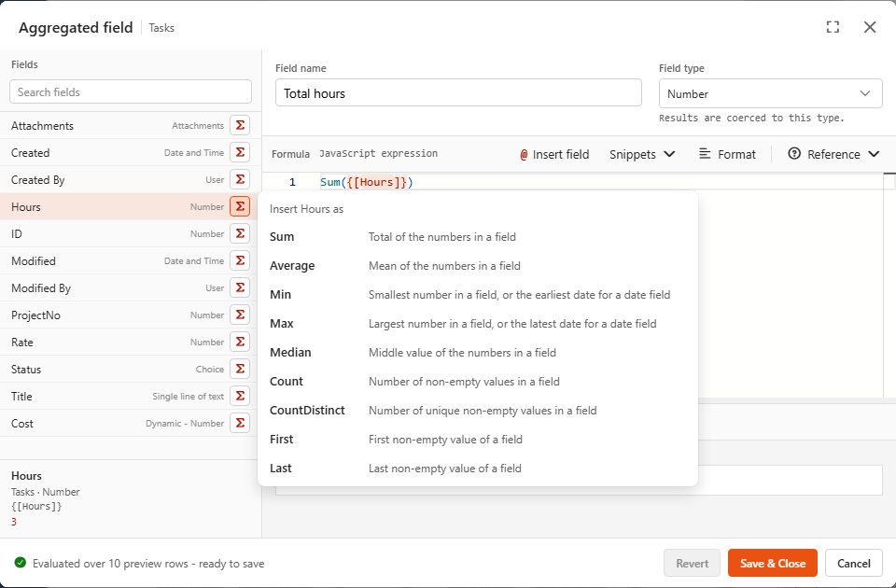Image resolution: width=896 pixels, height=588 pixels.
Task: Choose Average from the insert menu
Action: [478, 266]
